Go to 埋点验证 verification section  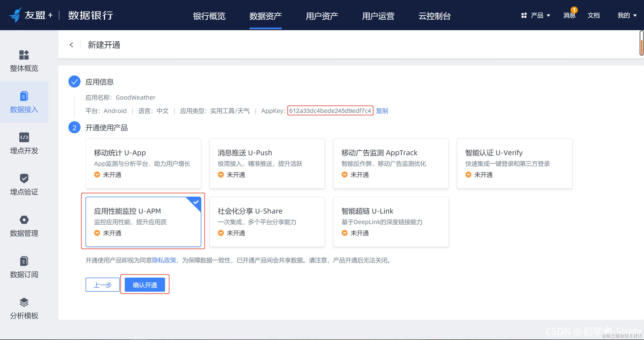coord(24,184)
